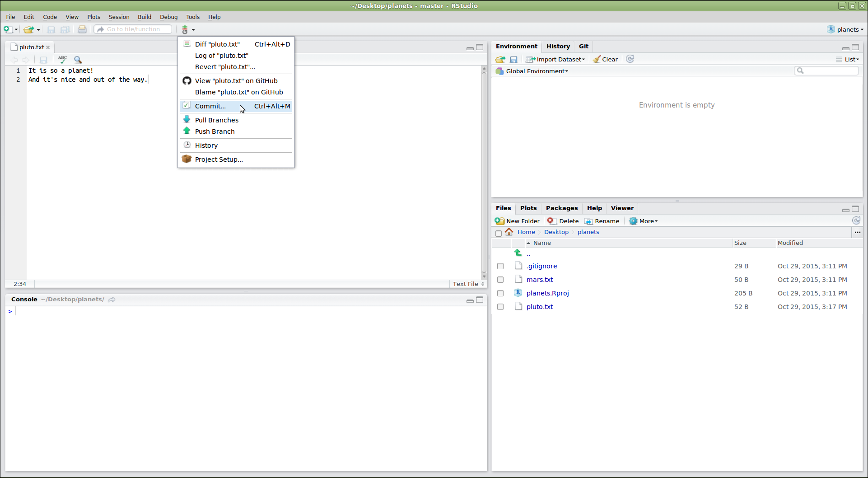
Task: Select all files with the header checkbox
Action: (499, 233)
